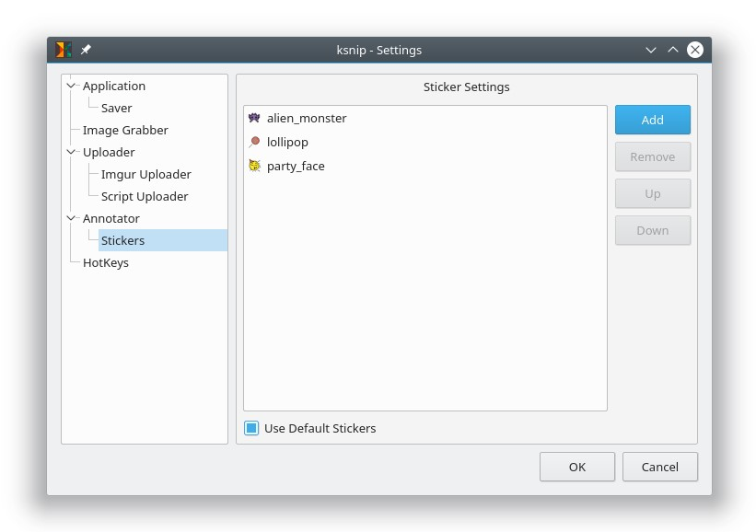Open Uploader settings page
756x532 pixels.
click(x=109, y=152)
